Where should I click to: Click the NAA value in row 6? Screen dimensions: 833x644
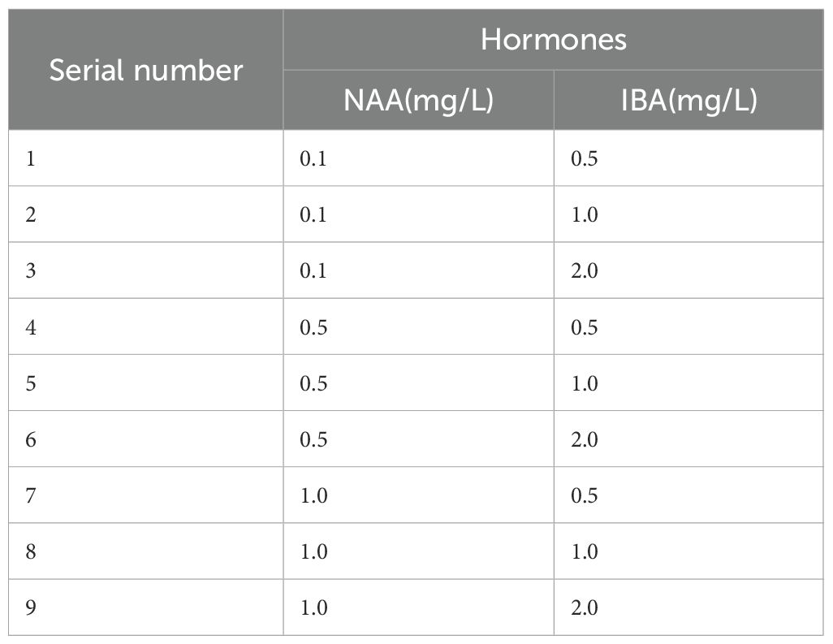(x=313, y=439)
